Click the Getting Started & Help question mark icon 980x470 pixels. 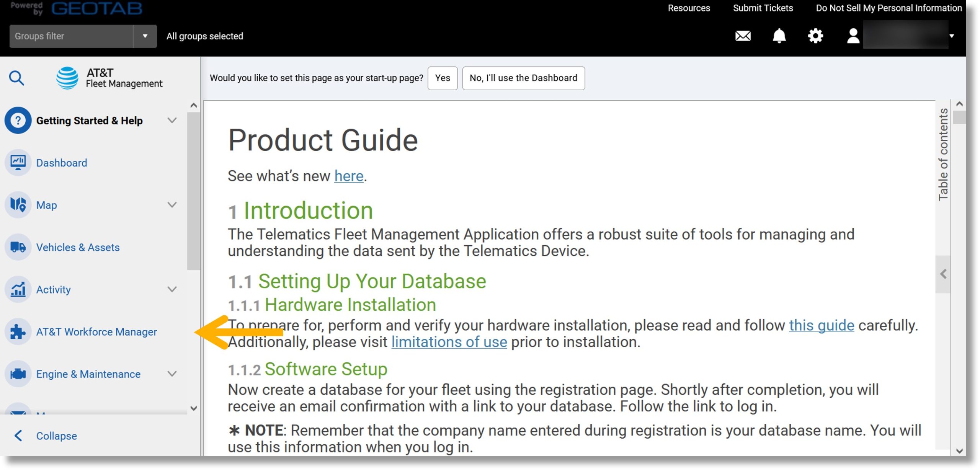pos(18,121)
